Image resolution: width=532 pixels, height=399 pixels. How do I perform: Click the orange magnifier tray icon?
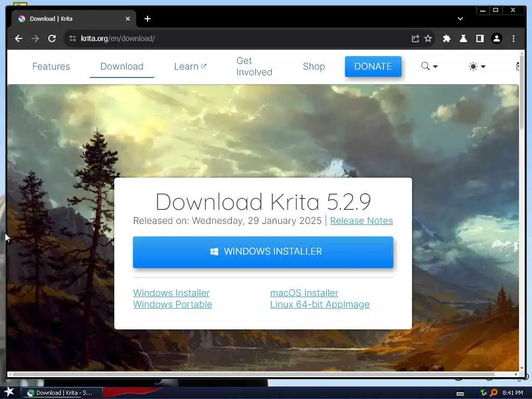[494, 393]
